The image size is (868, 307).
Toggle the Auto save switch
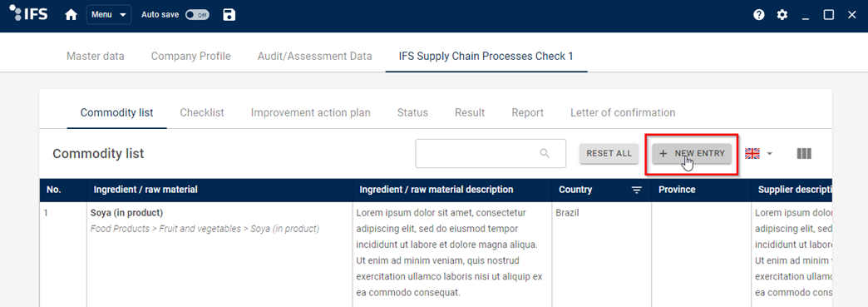point(197,15)
